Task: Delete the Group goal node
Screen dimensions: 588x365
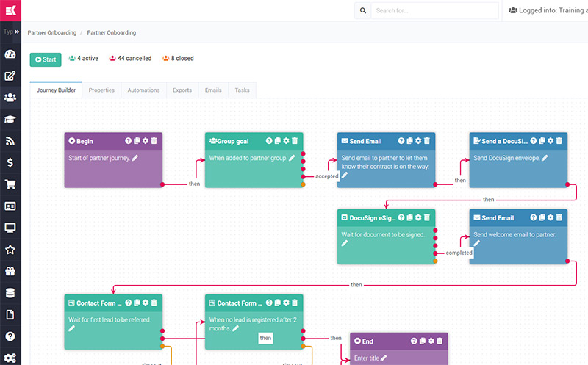Action: tap(295, 141)
